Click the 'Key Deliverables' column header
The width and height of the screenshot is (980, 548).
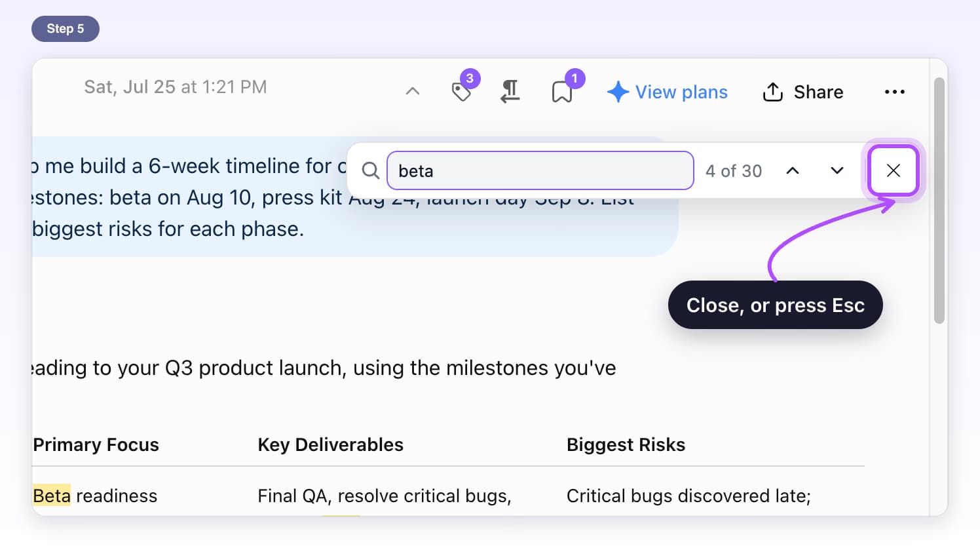[331, 444]
